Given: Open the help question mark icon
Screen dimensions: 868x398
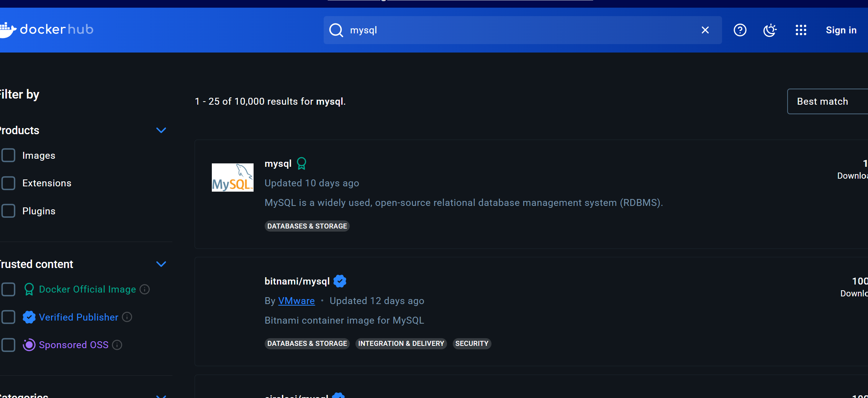Looking at the screenshot, I should coord(740,30).
